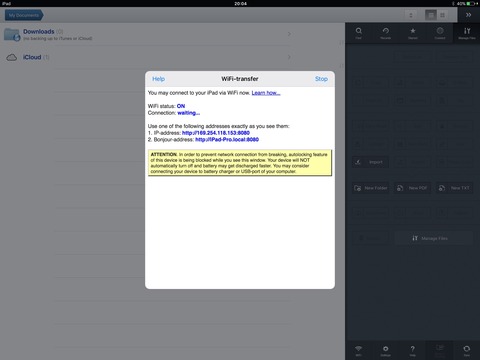Open Settings from the bottom toolbar
Viewport: 480px width, 360px height.
tap(386, 351)
